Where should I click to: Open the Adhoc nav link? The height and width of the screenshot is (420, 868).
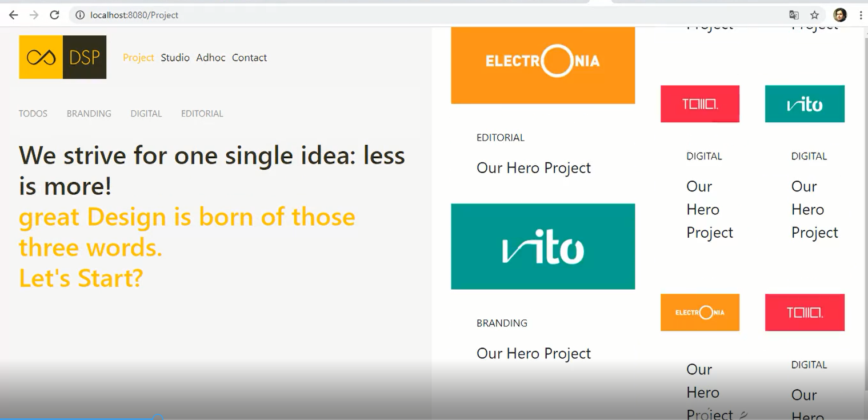(211, 58)
